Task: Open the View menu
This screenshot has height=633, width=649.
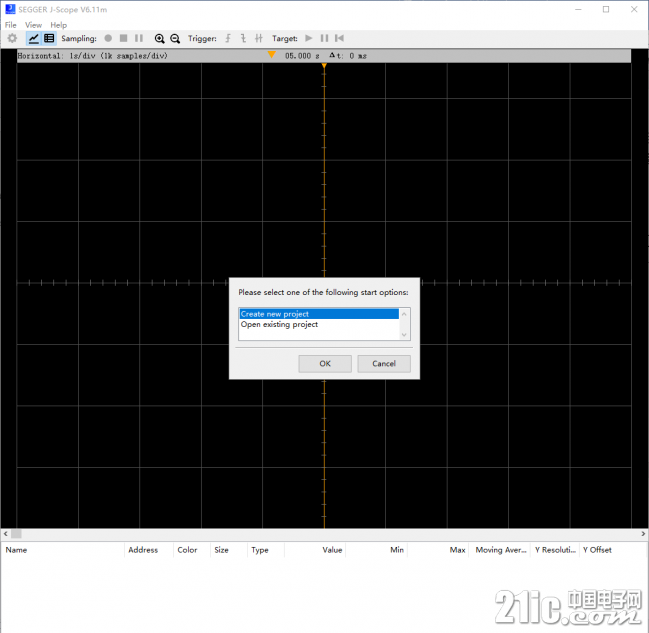Action: tap(33, 25)
